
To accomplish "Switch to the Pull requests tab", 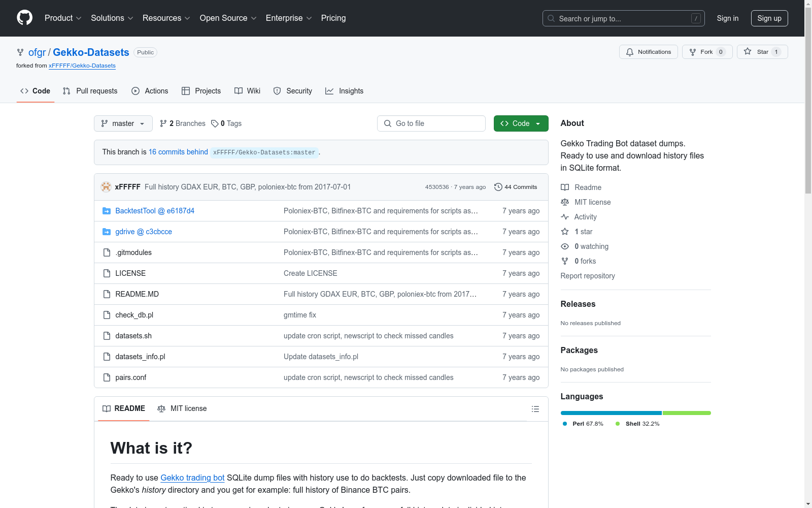I will tap(90, 91).
